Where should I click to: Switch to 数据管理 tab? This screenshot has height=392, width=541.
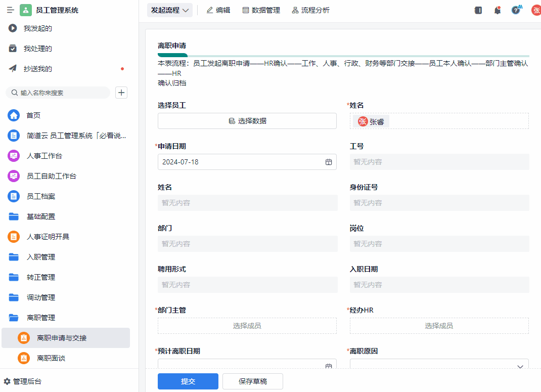pos(261,10)
